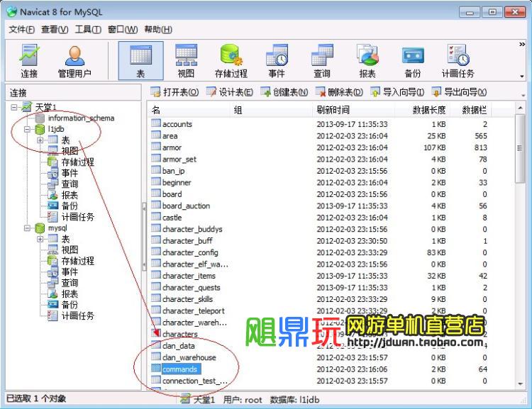Select the character_teleport table
The image size is (532, 409).
point(194,310)
